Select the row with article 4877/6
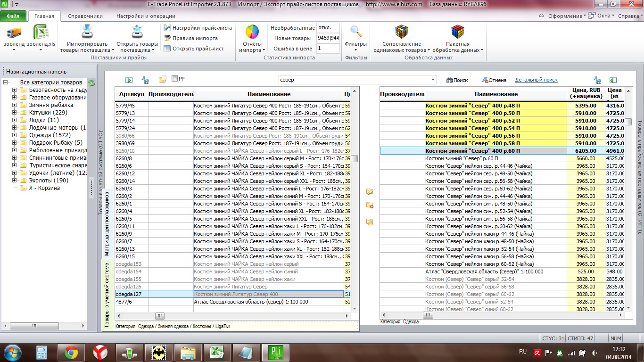 click(x=230, y=302)
